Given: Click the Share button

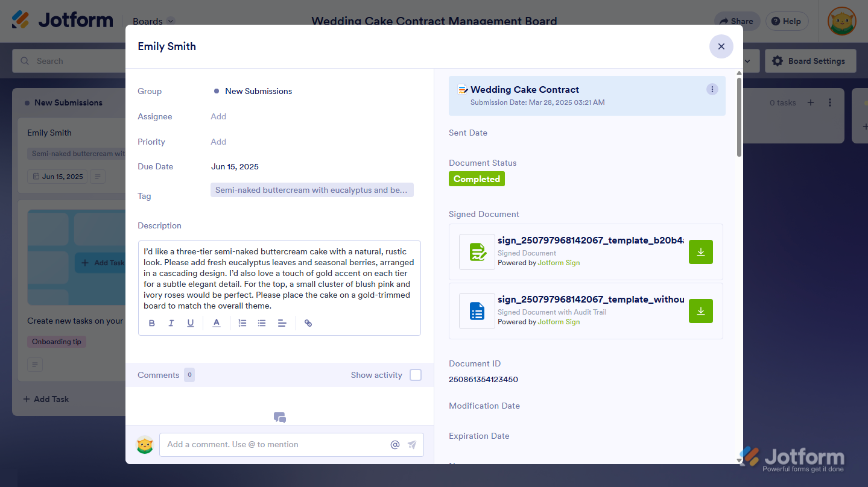Looking at the screenshot, I should click(x=736, y=21).
